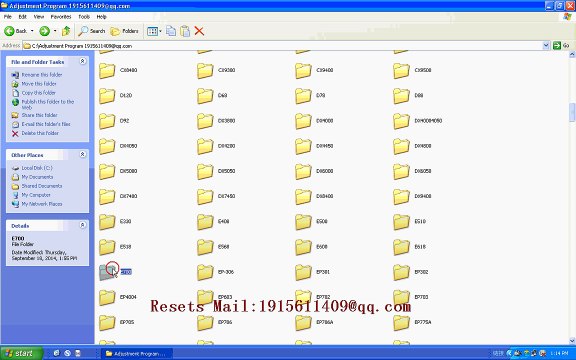Select the E600 folder icon

[303, 247]
